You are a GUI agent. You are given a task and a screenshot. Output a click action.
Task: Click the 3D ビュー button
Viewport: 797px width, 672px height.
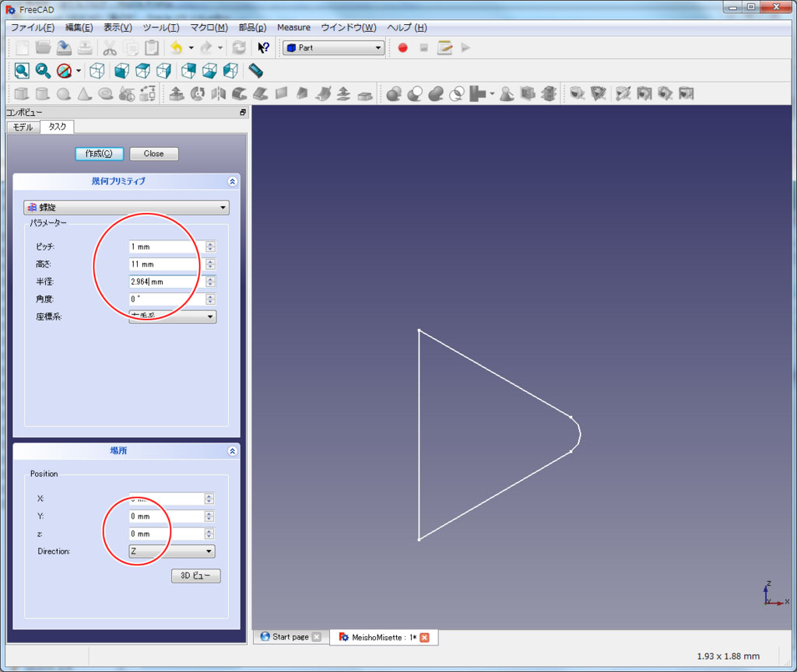[x=195, y=576]
